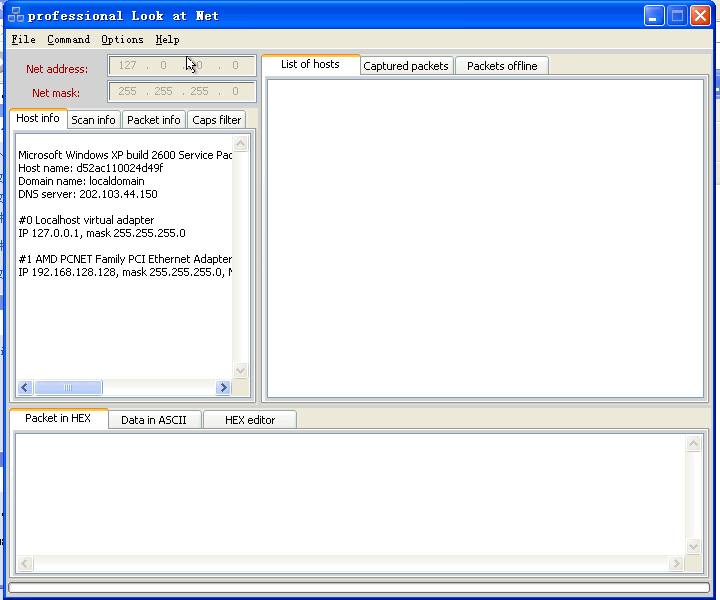Image resolution: width=720 pixels, height=600 pixels.
Task: Select the Captured packets tab
Action: pos(406,66)
